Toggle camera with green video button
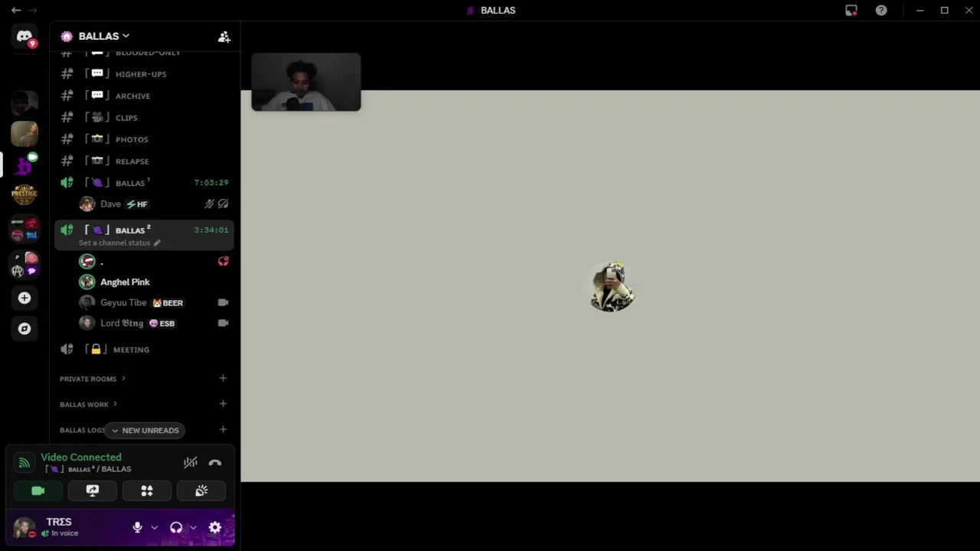The width and height of the screenshot is (980, 551). coord(38,491)
